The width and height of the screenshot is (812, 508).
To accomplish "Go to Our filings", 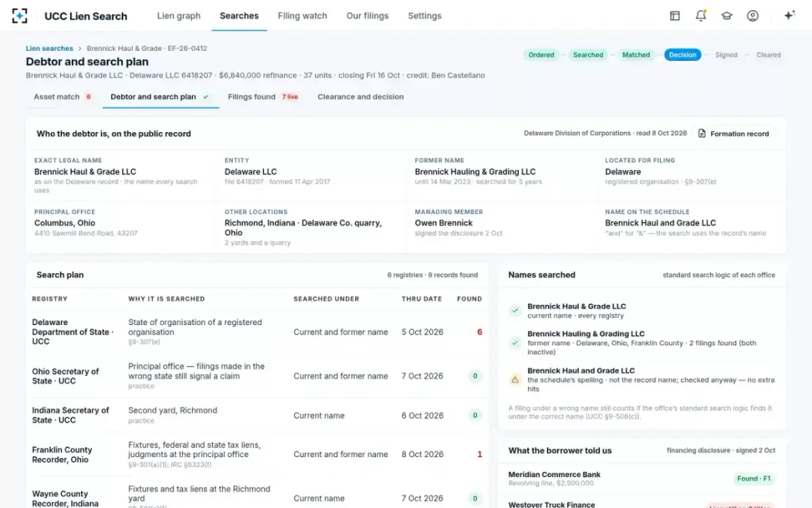I will point(367,16).
